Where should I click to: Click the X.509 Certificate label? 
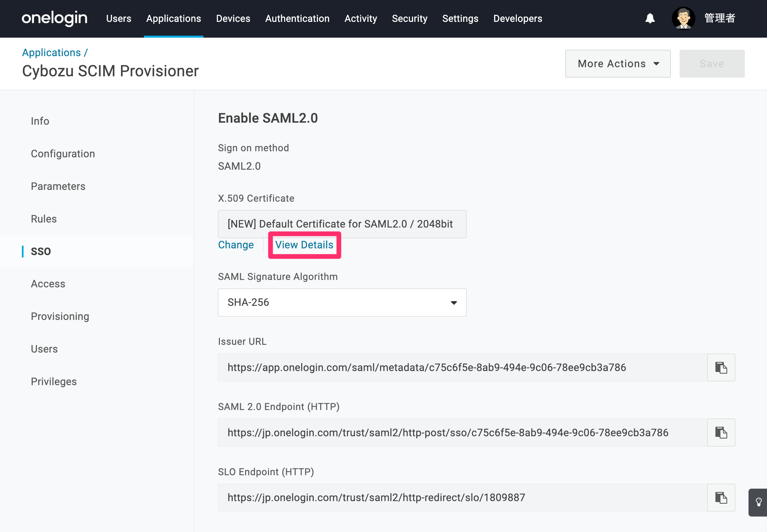coord(256,198)
